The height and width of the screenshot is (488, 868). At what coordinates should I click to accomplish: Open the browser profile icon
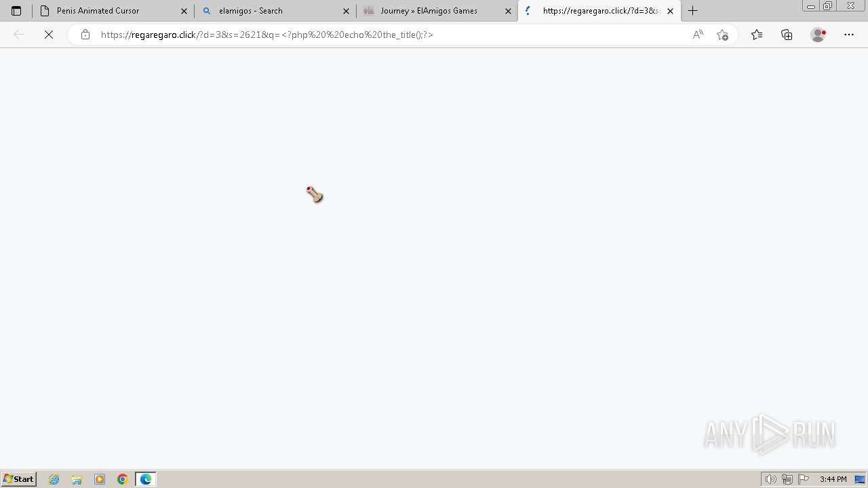818,35
